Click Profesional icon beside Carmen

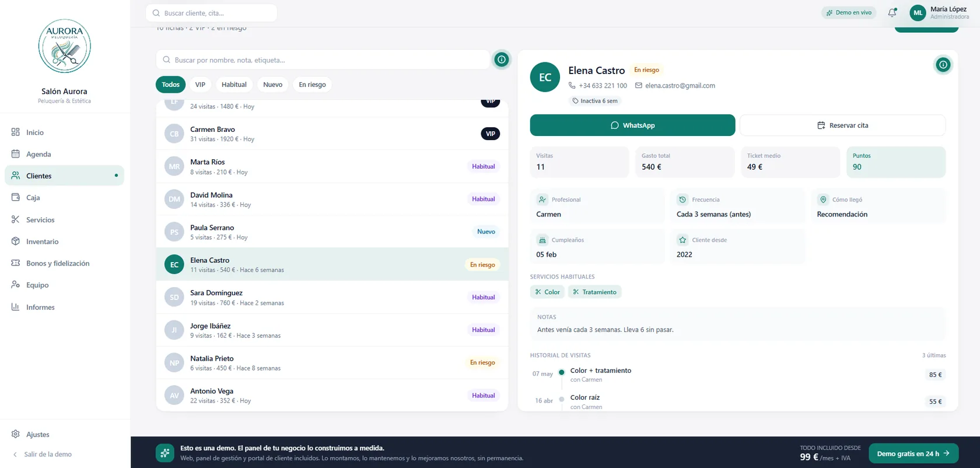click(542, 200)
